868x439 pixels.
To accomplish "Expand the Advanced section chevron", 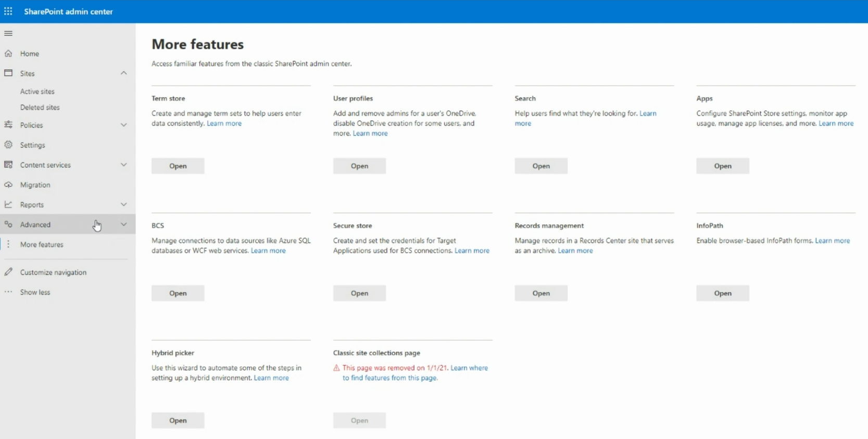I will [x=123, y=224].
